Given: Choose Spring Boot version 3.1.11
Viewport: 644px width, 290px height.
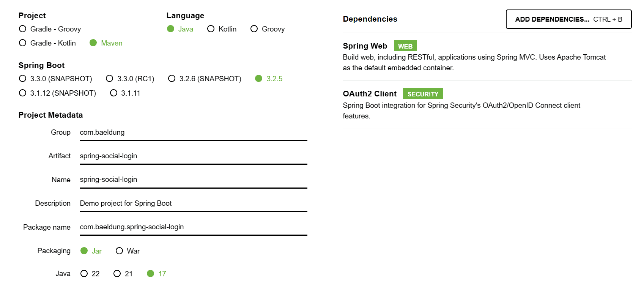Looking at the screenshot, I should point(114,93).
